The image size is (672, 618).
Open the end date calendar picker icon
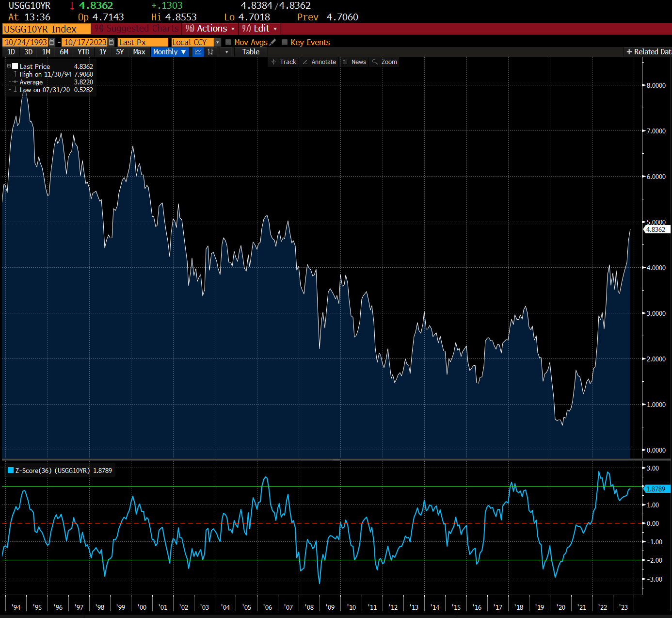coord(112,42)
